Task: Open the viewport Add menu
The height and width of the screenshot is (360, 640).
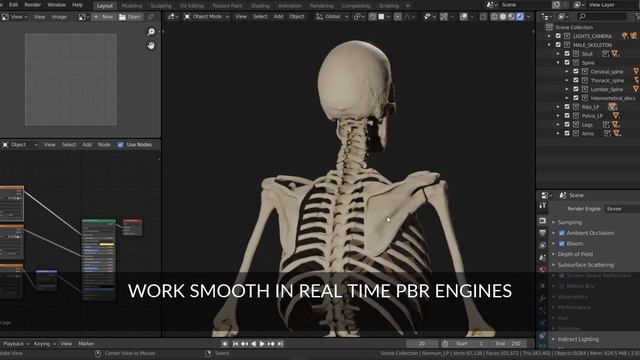Action: coord(278,17)
